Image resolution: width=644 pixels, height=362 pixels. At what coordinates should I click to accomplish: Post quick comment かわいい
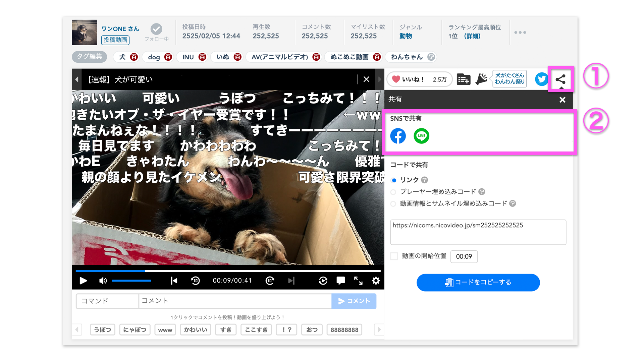pyautogui.click(x=196, y=330)
